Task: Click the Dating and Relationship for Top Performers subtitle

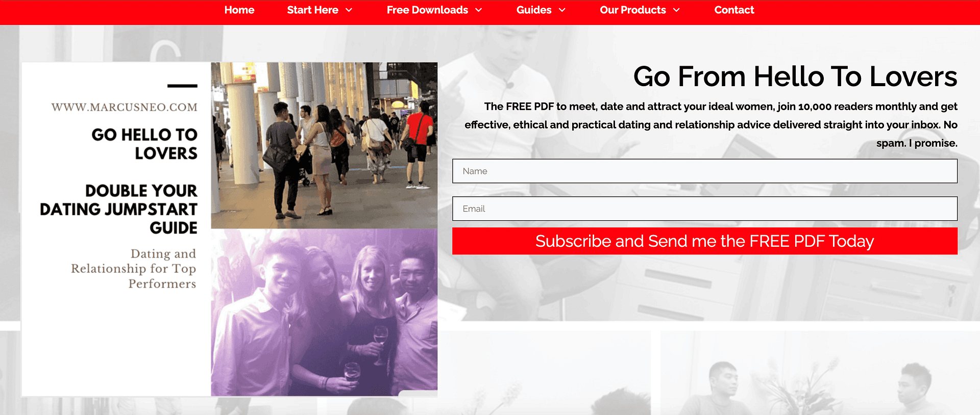Action: point(133,269)
